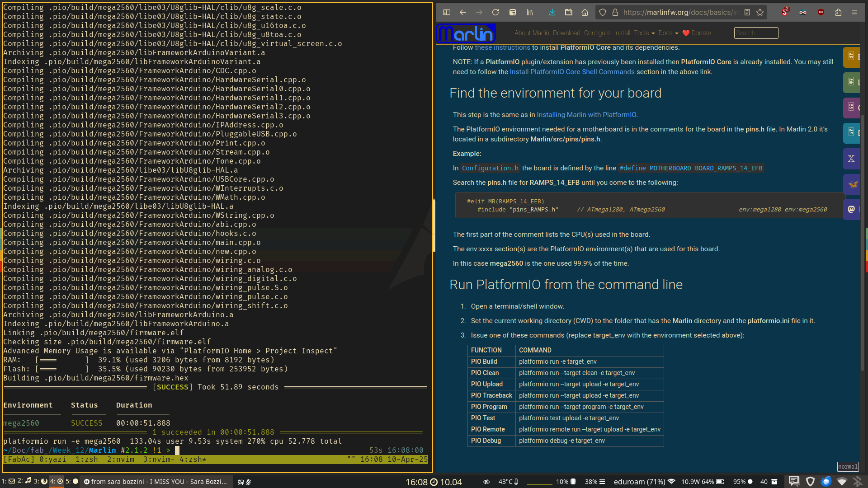Click the now-playing Sara Bozzini track
Image resolution: width=868 pixels, height=488 pixels.
click(156, 482)
